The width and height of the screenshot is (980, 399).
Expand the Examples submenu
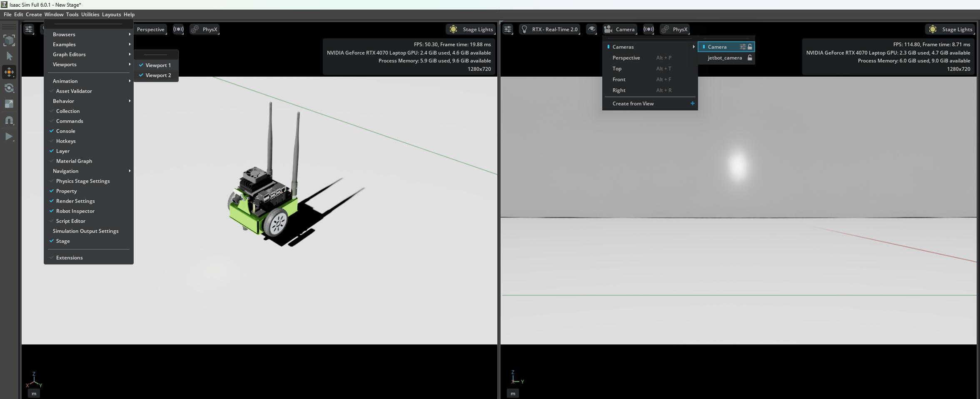click(89, 45)
